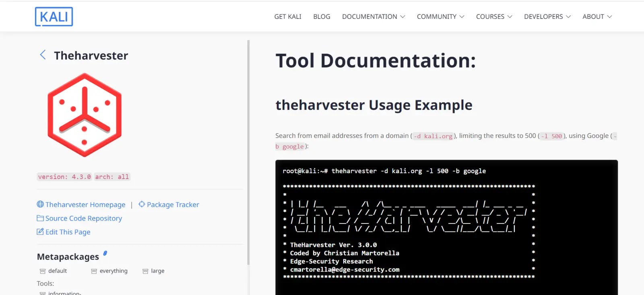Viewport: 644px width, 295px height.
Task: Click the Kali logo in the header
Action: pyautogui.click(x=54, y=16)
